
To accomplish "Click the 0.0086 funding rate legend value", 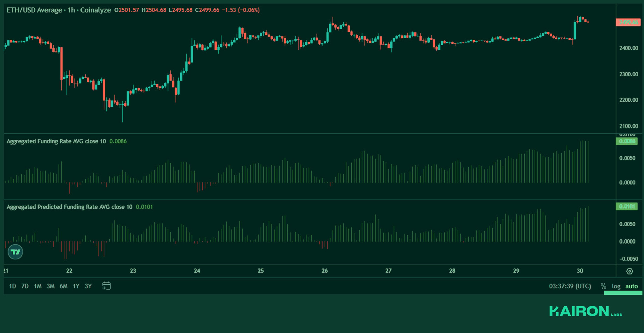I will 118,141.
